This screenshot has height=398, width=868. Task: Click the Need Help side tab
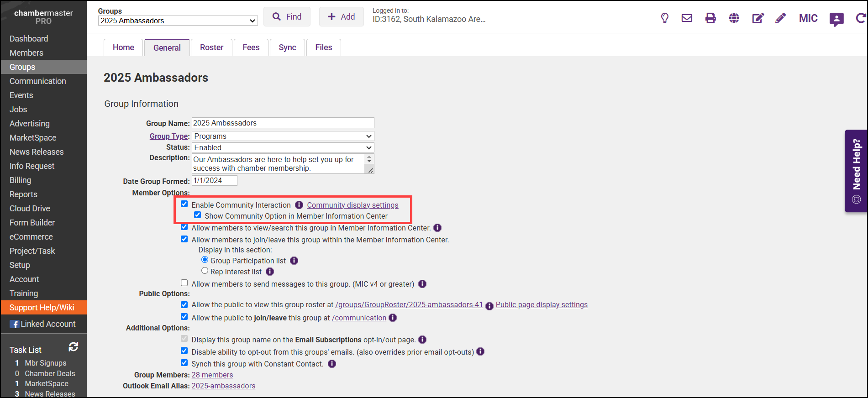856,171
